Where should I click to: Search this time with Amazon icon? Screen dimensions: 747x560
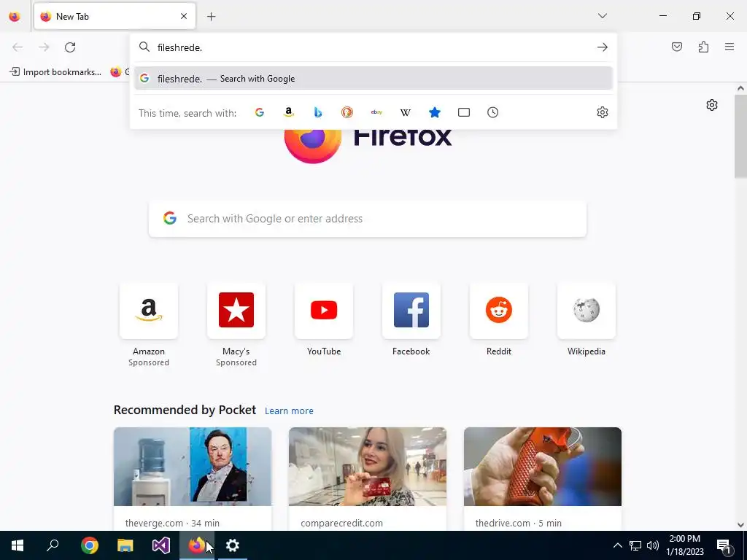[289, 112]
